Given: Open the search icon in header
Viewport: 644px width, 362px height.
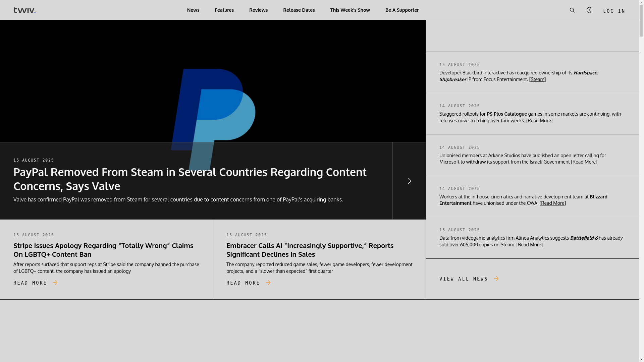Looking at the screenshot, I should pos(572,10).
